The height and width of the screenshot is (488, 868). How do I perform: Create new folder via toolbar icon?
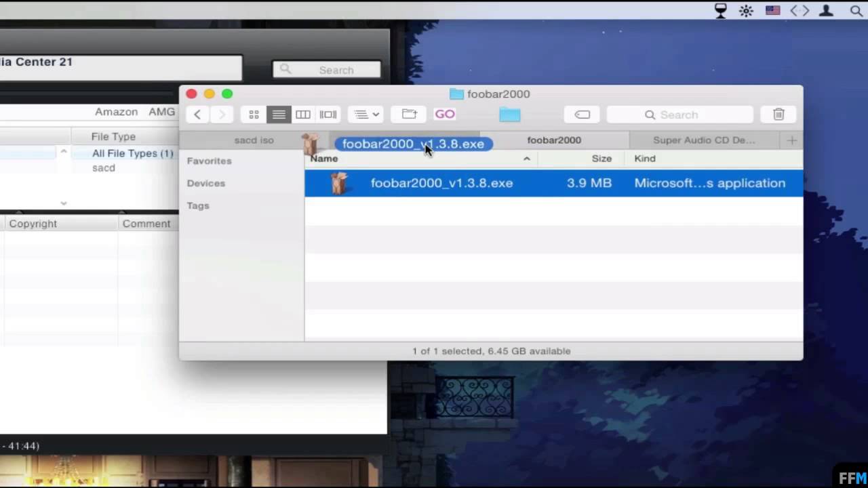[409, 115]
